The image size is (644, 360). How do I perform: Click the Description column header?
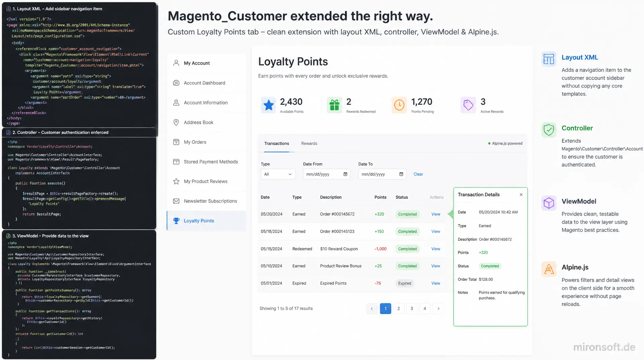(x=331, y=197)
